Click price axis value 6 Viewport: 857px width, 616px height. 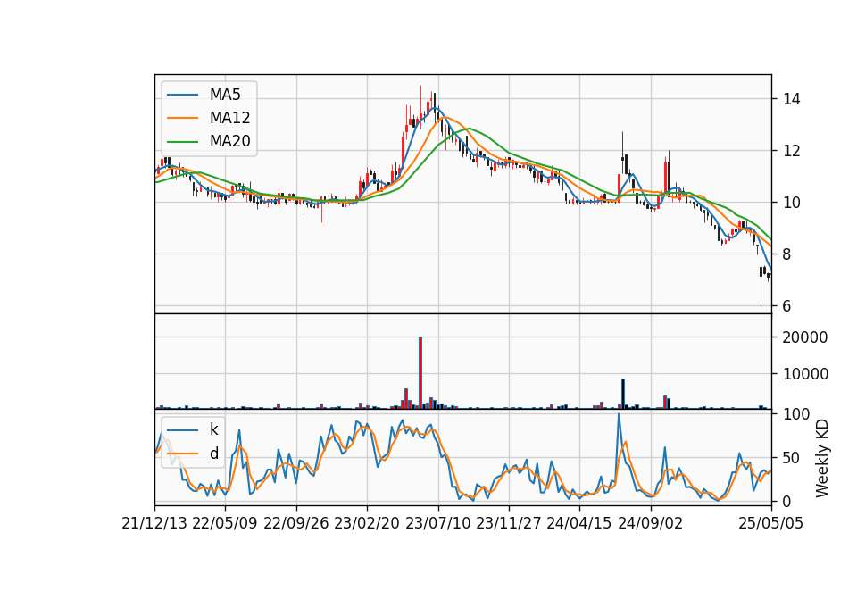(787, 306)
